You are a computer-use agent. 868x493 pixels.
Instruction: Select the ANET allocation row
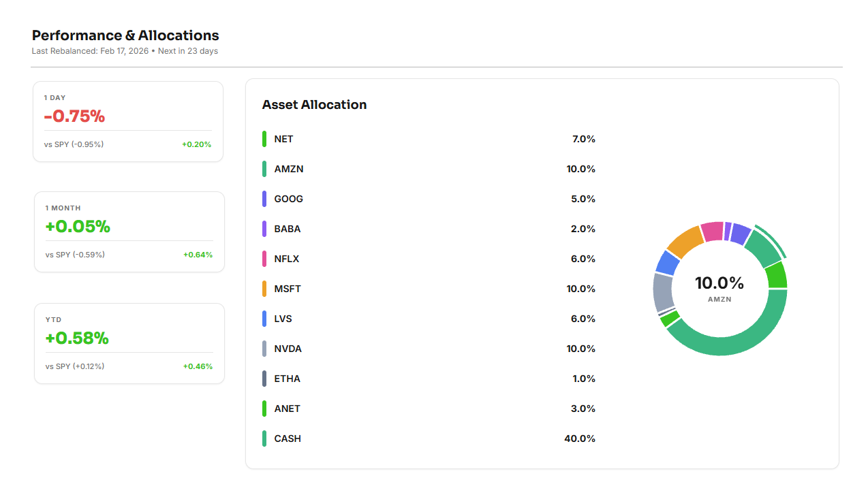429,409
